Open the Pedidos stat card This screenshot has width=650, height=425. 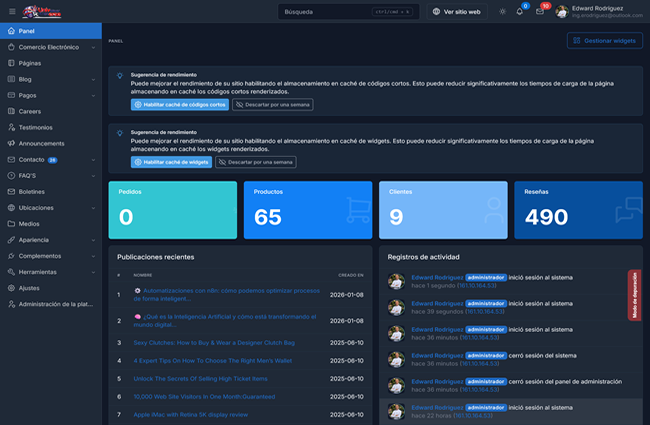pyautogui.click(x=172, y=210)
